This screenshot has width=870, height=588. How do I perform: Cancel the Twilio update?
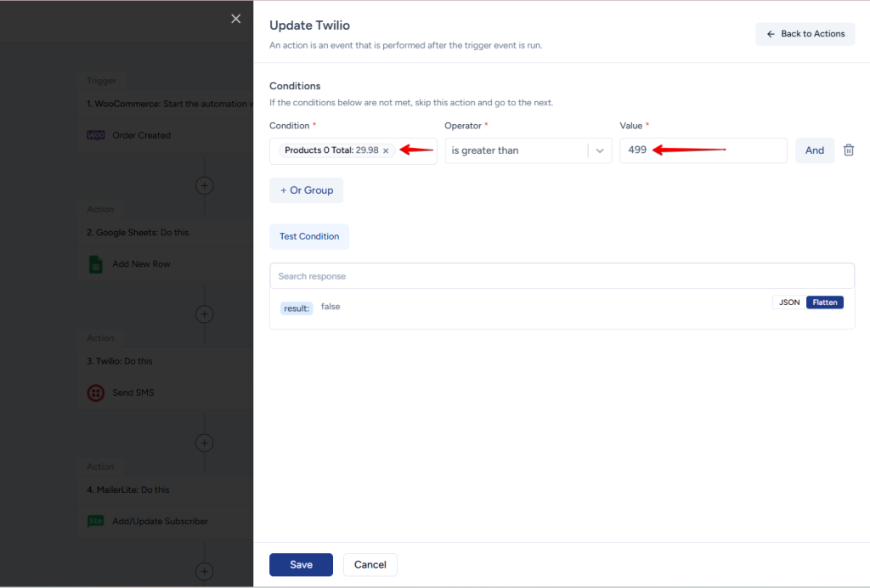(370, 565)
